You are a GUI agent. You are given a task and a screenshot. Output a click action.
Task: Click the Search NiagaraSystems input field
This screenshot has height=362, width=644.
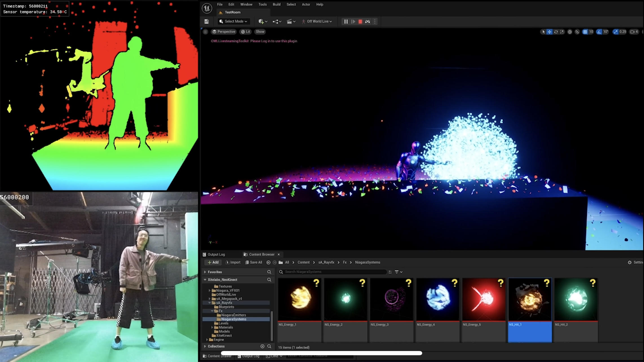333,272
